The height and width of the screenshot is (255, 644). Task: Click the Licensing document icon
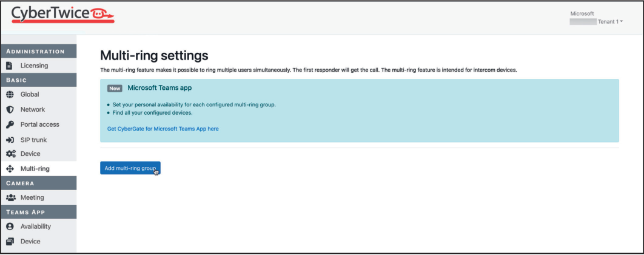(x=10, y=66)
